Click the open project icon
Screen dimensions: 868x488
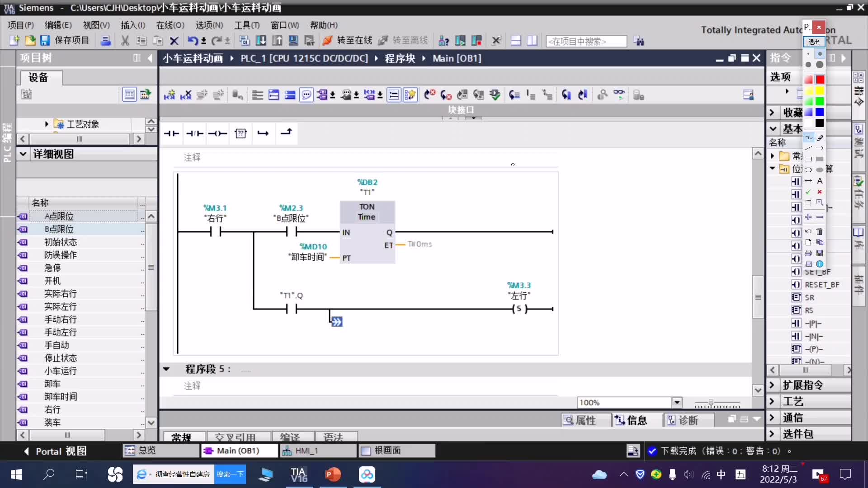coord(30,41)
